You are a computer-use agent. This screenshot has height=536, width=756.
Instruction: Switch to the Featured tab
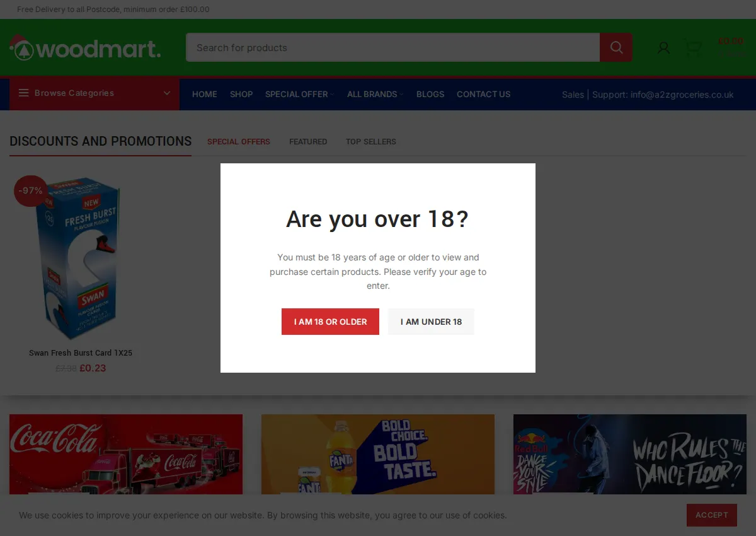[x=308, y=142]
